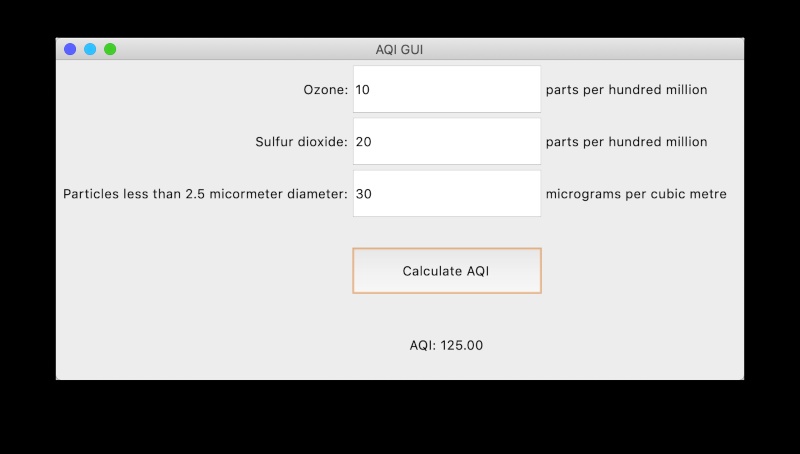Close the AQI GUI window
This screenshot has height=454, width=800.
[x=70, y=49]
